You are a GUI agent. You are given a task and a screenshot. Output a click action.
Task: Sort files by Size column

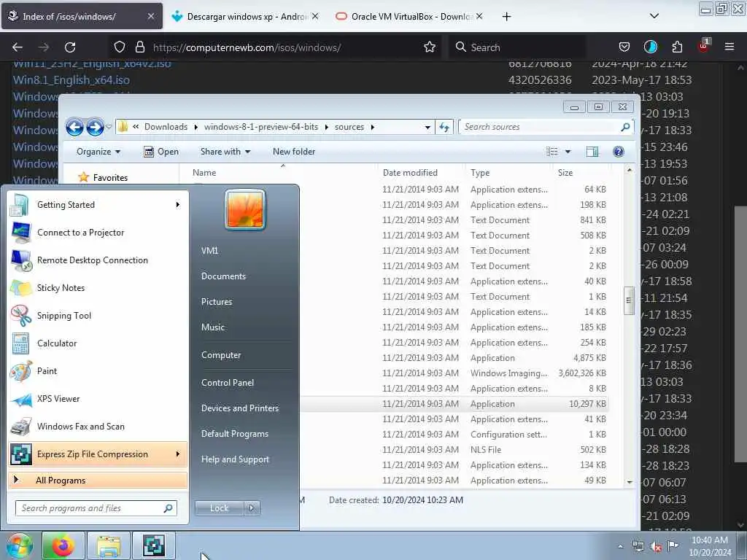coord(565,173)
